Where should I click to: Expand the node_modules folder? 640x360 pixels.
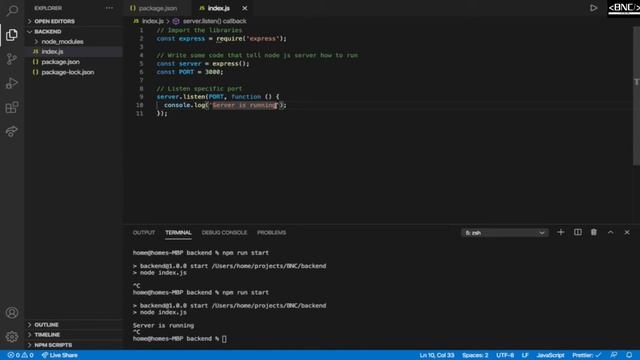coord(62,42)
